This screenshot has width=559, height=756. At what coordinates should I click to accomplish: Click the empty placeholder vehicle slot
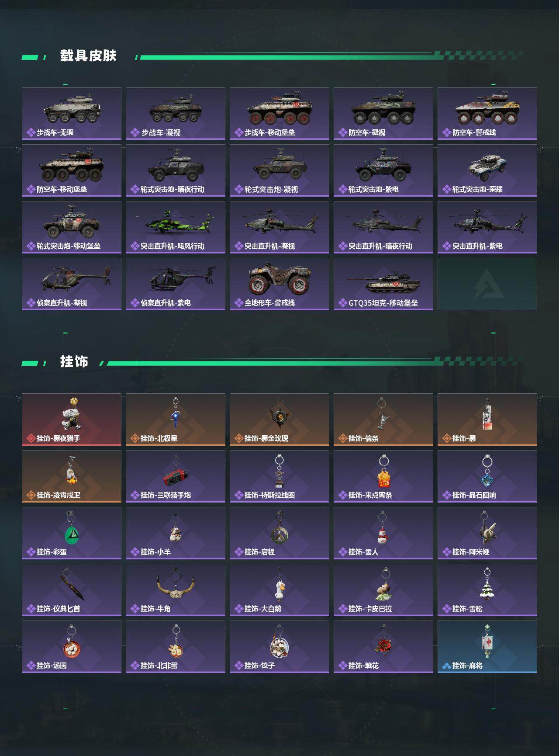tap(487, 284)
